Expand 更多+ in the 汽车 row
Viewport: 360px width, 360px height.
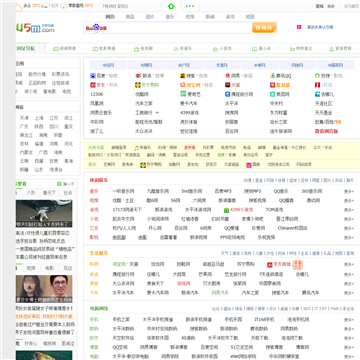(x=349, y=293)
